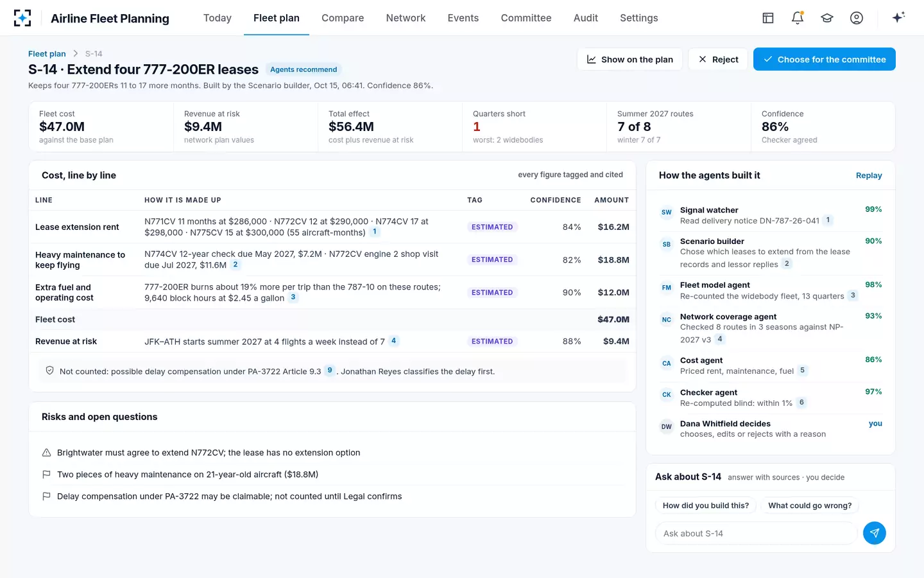Reject scenario S-14
The height and width of the screenshot is (578, 924).
pos(718,59)
